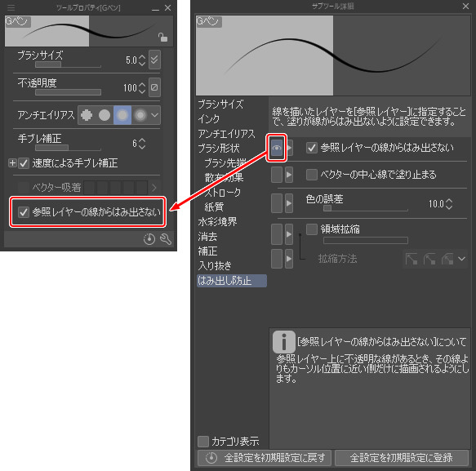Screen dimensions: 476x471
Task: Open opacity dynamics button
Action: pyautogui.click(x=154, y=87)
